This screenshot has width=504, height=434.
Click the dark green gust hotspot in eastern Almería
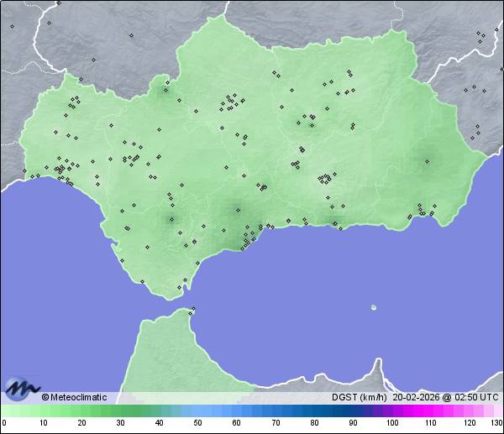(426, 160)
